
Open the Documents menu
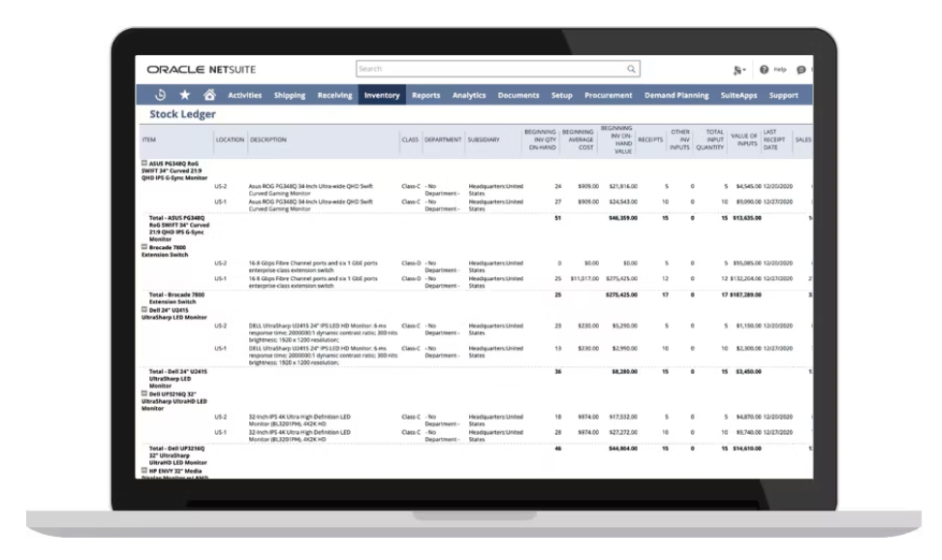click(x=518, y=95)
